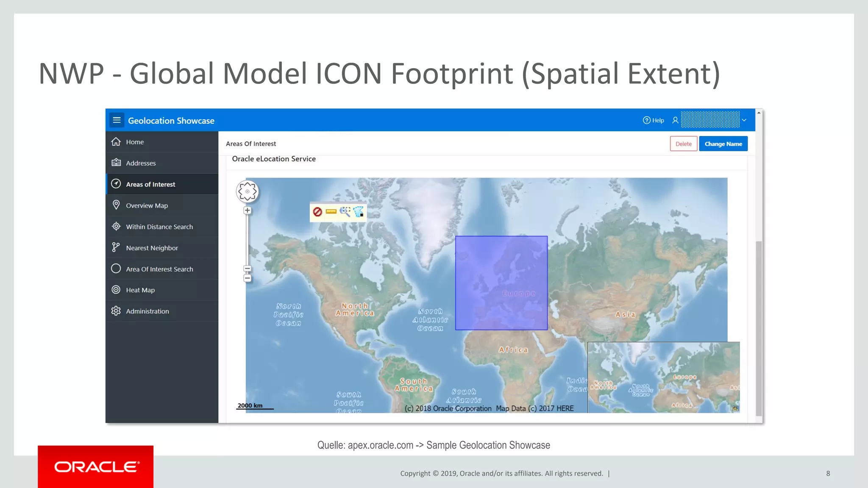Click the 2000 km scale bar

[x=255, y=406]
